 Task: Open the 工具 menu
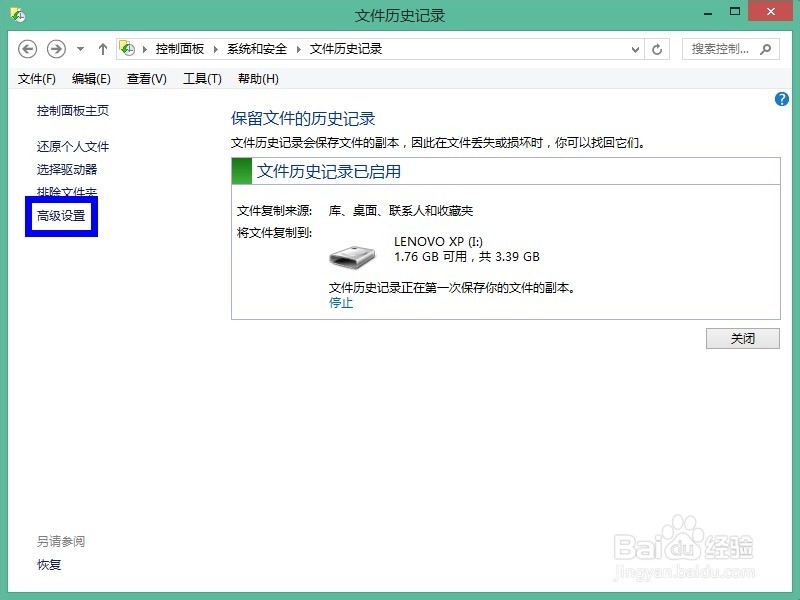(x=201, y=78)
